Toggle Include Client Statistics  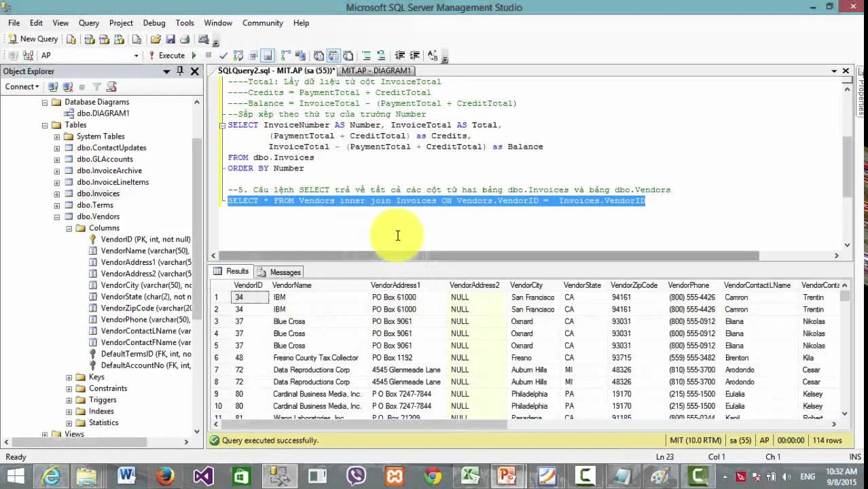(300, 56)
